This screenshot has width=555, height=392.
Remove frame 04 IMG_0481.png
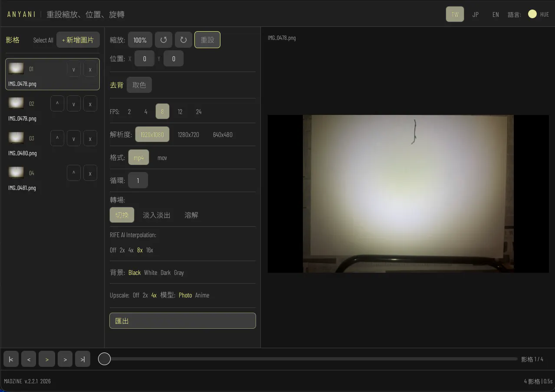(90, 173)
